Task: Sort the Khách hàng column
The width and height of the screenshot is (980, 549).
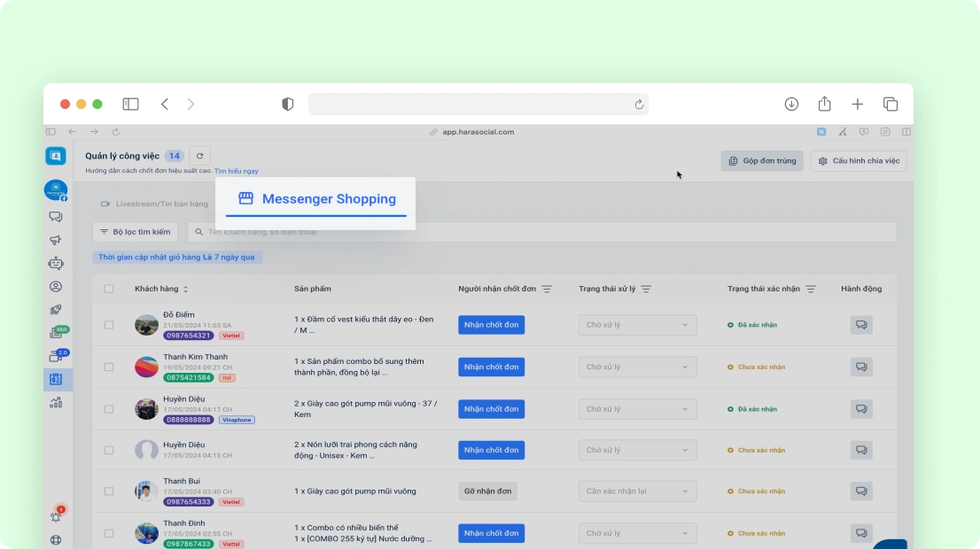Action: click(185, 289)
